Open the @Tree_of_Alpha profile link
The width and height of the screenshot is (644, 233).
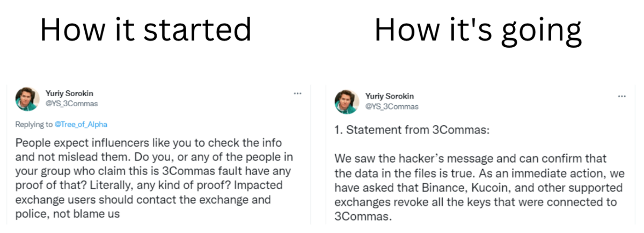[80, 125]
